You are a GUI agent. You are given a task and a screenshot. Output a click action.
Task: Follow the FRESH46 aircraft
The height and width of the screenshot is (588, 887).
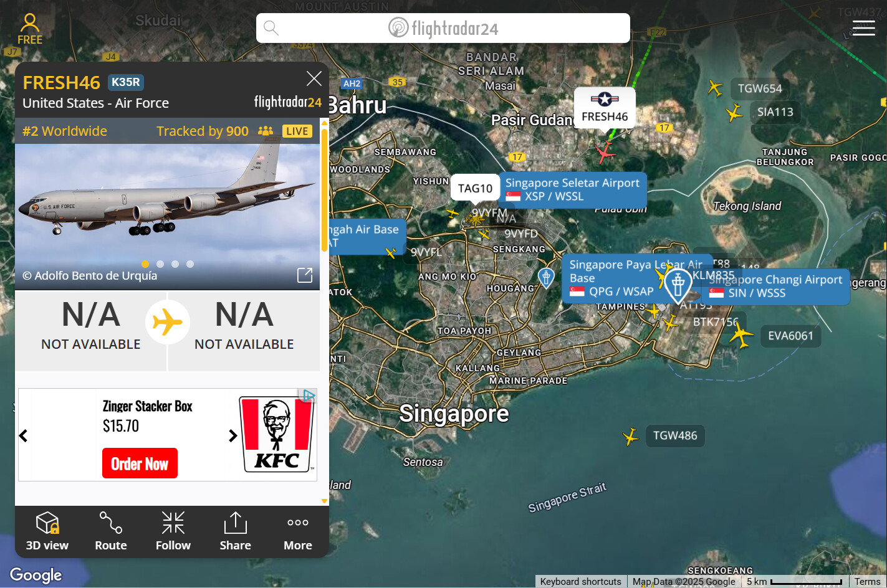173,531
